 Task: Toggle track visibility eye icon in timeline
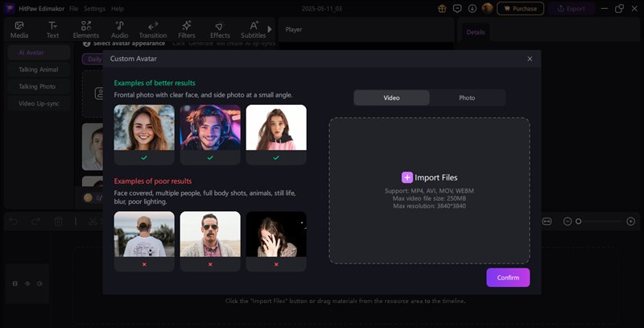(x=27, y=284)
